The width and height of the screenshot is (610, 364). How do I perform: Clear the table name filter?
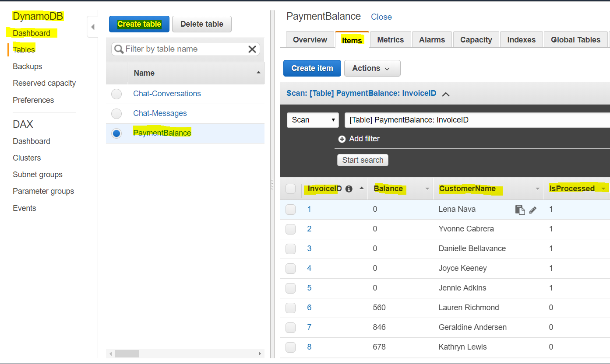[x=252, y=49]
